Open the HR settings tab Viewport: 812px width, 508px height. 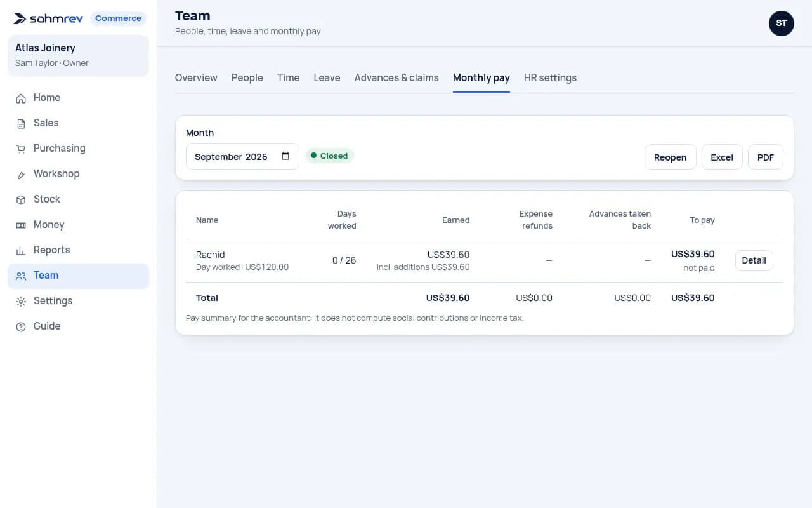550,77
